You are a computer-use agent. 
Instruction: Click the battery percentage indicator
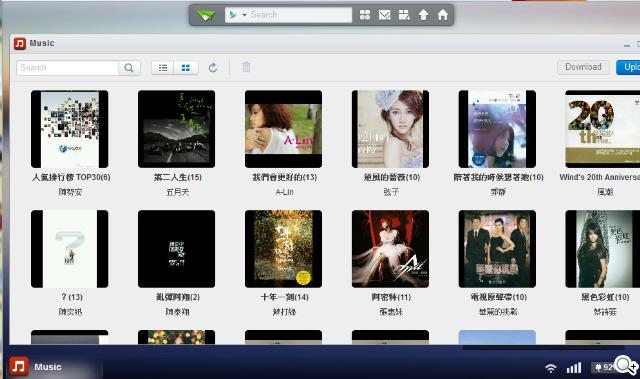(604, 367)
